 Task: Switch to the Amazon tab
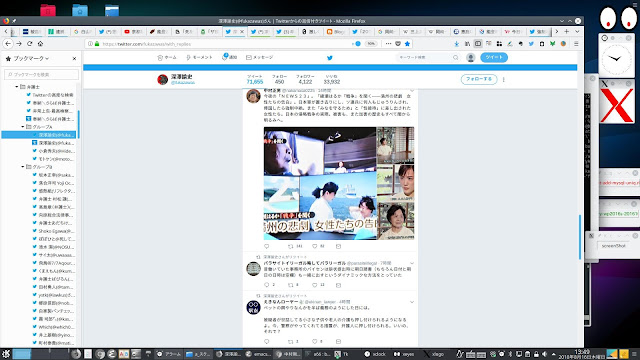311,31
